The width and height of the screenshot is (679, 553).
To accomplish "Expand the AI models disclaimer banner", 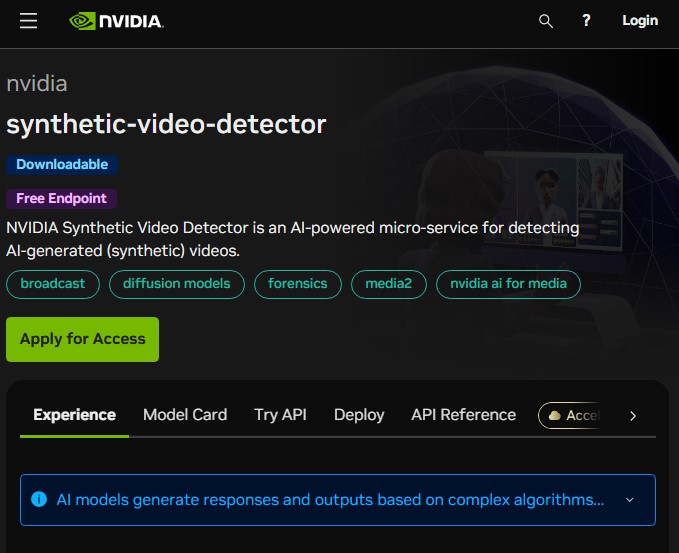I will pyautogui.click(x=630, y=500).
